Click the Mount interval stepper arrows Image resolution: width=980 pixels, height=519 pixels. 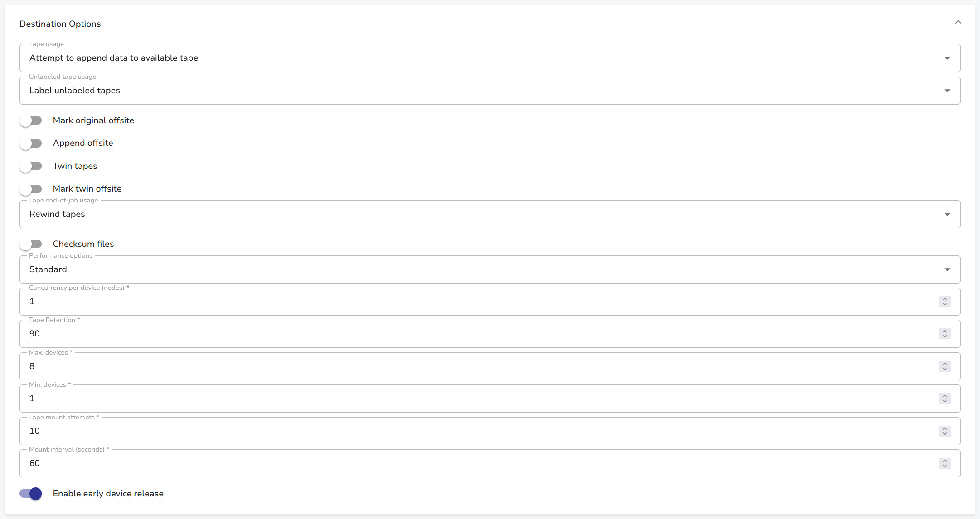pyautogui.click(x=945, y=463)
